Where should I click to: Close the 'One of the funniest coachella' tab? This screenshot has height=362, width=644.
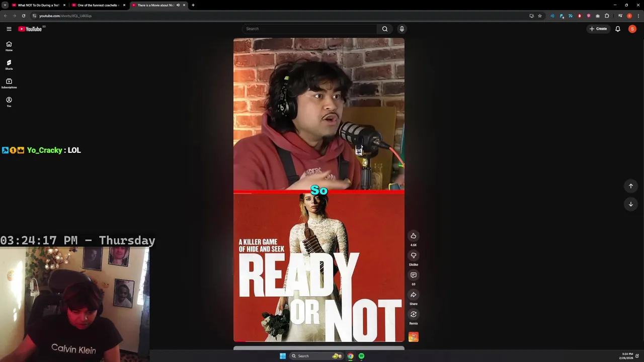coord(124,5)
